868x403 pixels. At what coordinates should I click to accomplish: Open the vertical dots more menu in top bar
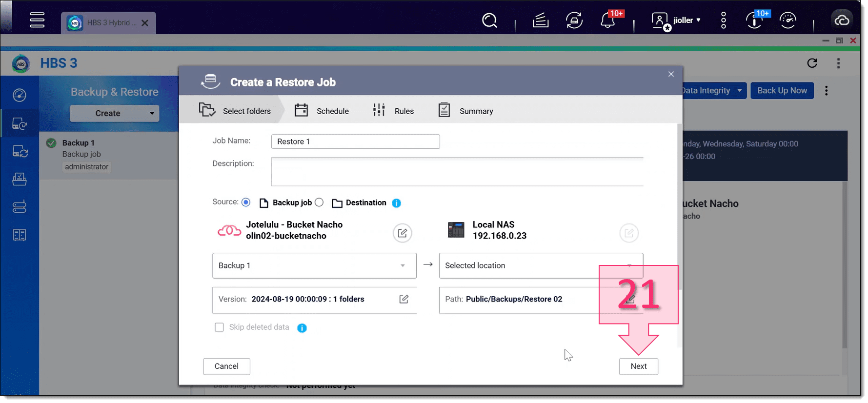pyautogui.click(x=724, y=20)
